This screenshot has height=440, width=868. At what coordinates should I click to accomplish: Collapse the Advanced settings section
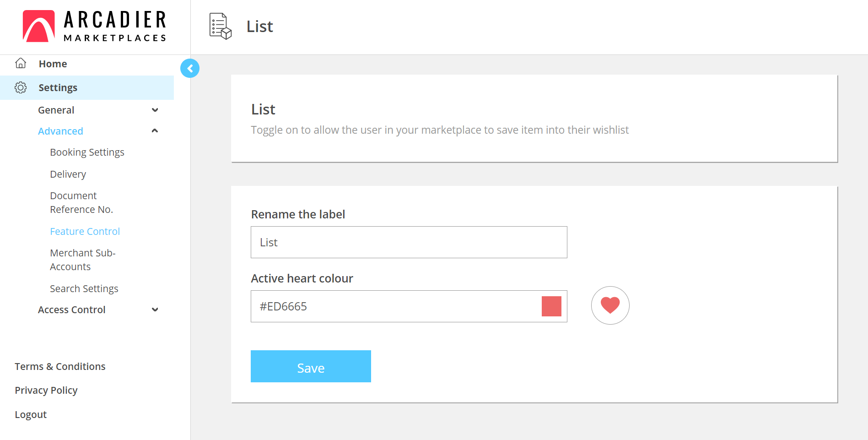click(x=155, y=131)
